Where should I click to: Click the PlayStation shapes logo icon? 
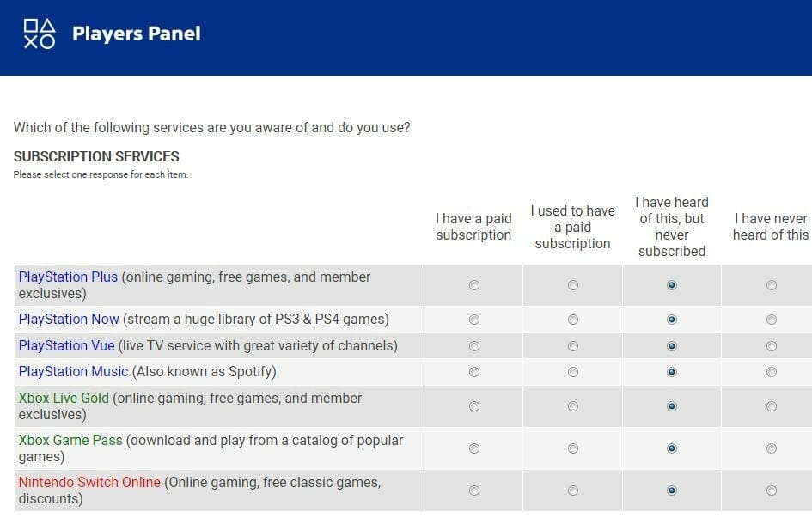click(x=40, y=34)
